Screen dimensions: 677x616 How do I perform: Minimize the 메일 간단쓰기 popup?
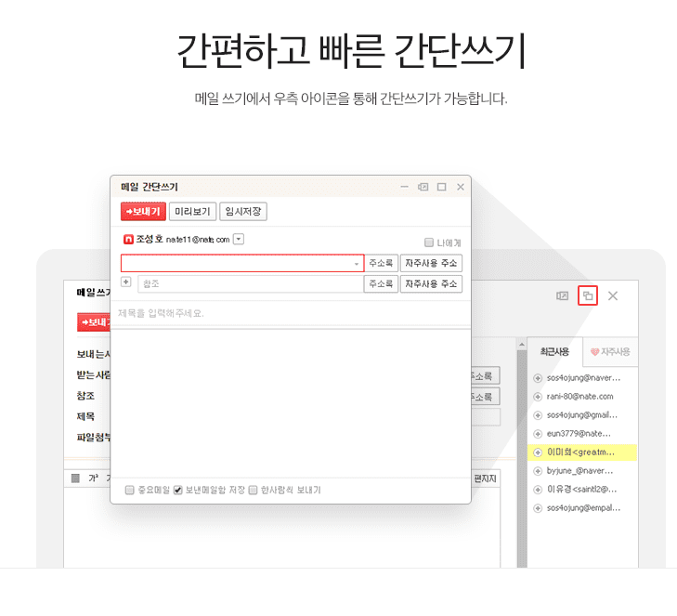point(405,187)
